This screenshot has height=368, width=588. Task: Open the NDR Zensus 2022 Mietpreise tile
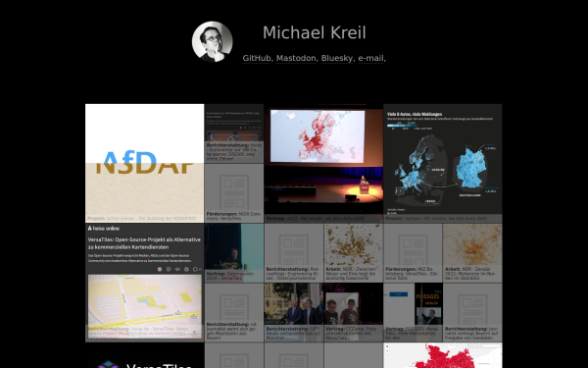[473, 253]
